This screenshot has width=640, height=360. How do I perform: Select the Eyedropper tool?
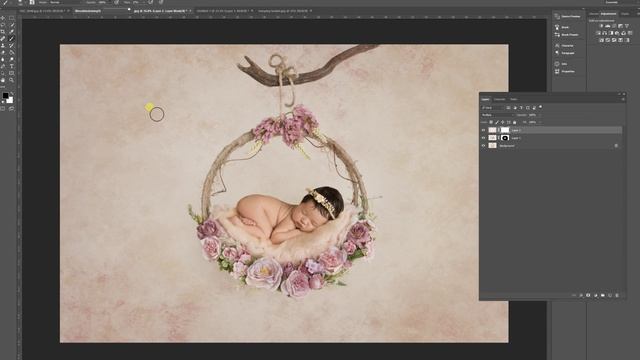(11, 31)
